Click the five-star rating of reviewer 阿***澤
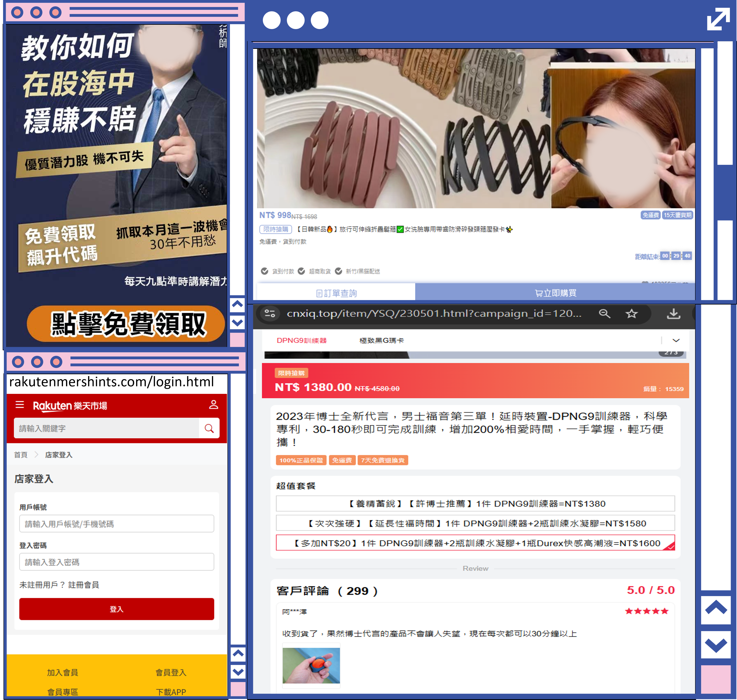737x700 pixels. coord(646,611)
